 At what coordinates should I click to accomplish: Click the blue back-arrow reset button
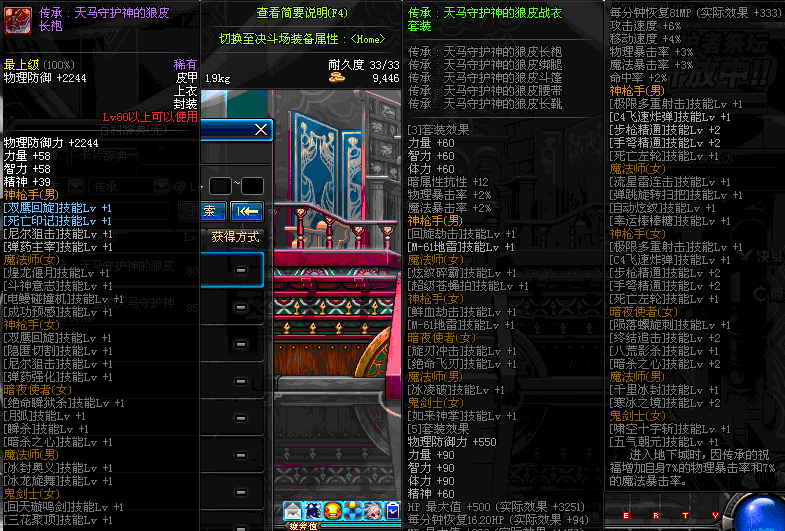click(x=246, y=211)
